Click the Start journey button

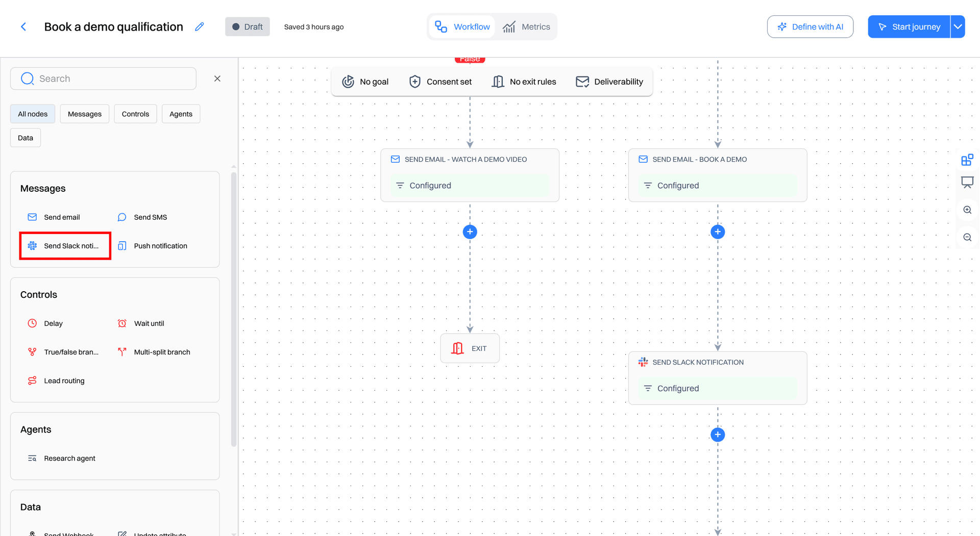click(x=909, y=27)
